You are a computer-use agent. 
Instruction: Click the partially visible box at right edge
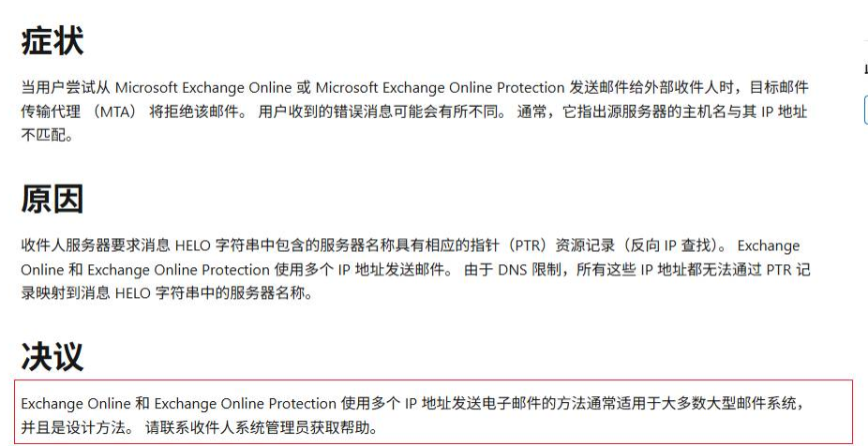(865, 112)
